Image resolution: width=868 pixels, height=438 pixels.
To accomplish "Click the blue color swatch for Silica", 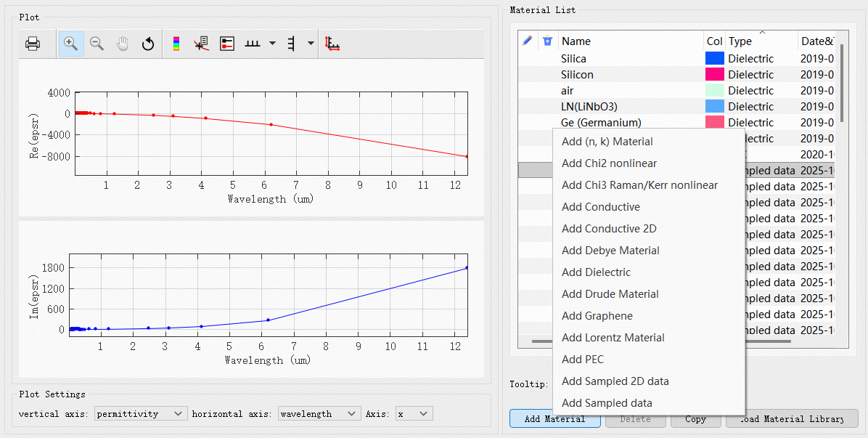I will click(714, 58).
